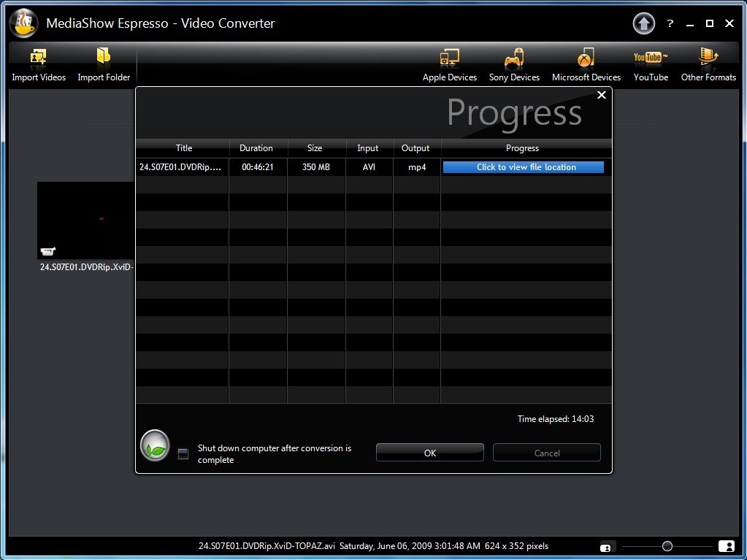Select the 24.S07E01 video thumbnail
Viewport: 747px width, 560px height.
[85, 220]
